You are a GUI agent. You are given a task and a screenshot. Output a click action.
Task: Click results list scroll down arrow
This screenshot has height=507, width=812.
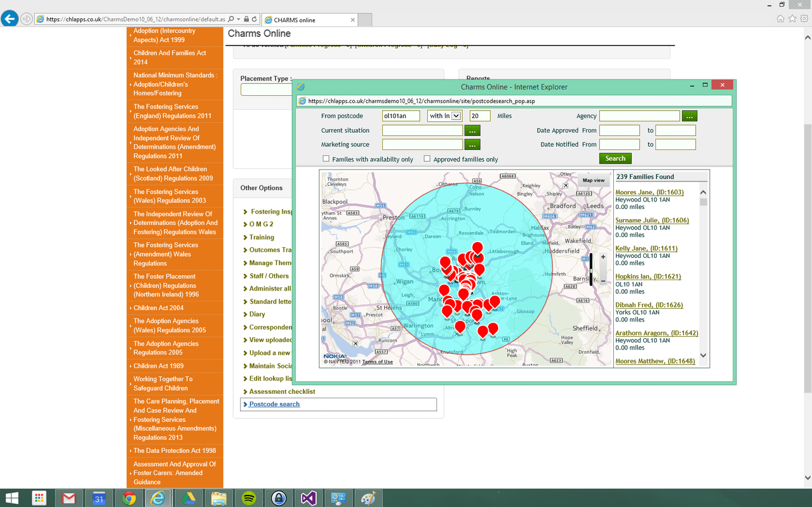[703, 355]
